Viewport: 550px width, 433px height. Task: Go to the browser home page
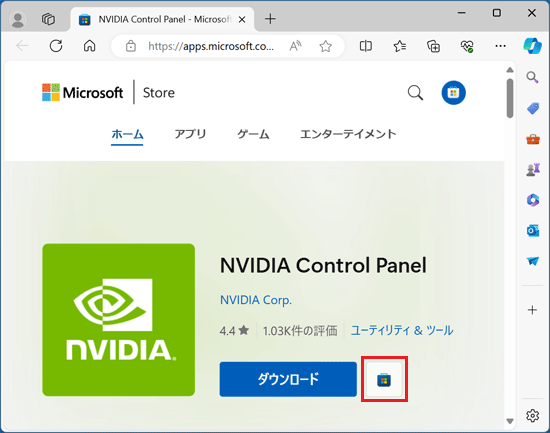click(x=89, y=46)
